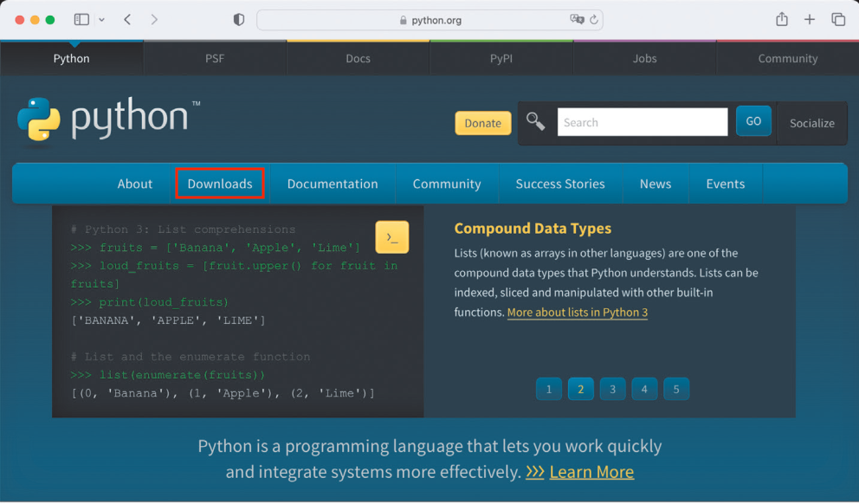Click the Compound Data Types heading
The image size is (859, 504).
(533, 229)
